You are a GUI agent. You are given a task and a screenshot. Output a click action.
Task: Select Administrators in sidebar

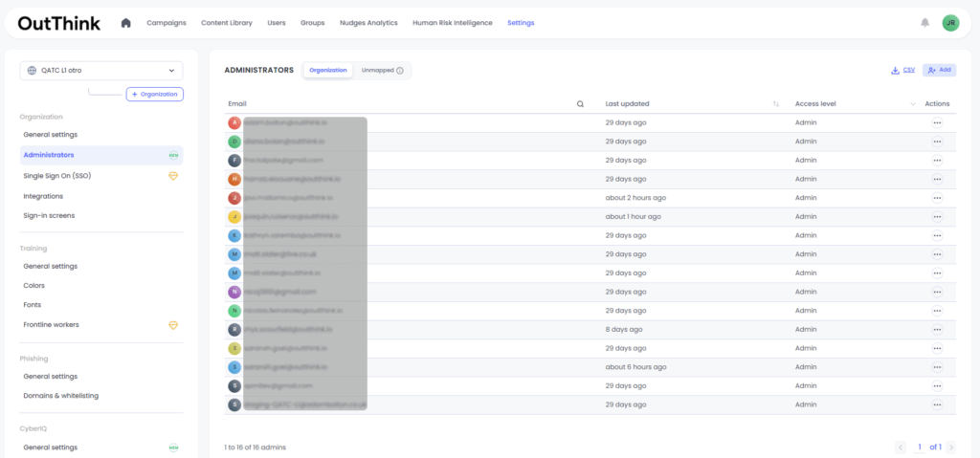101,155
